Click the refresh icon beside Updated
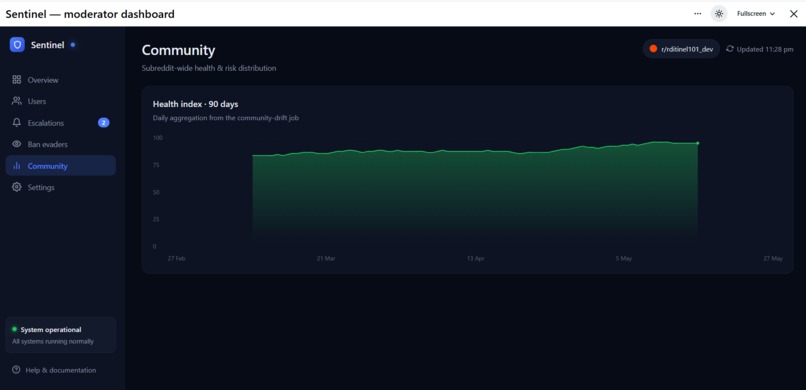This screenshot has width=806, height=390. click(x=729, y=49)
